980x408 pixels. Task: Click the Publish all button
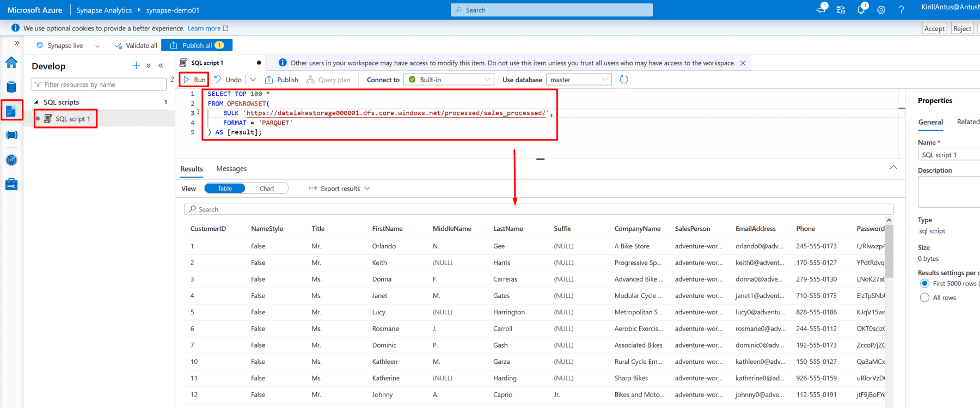click(x=197, y=45)
